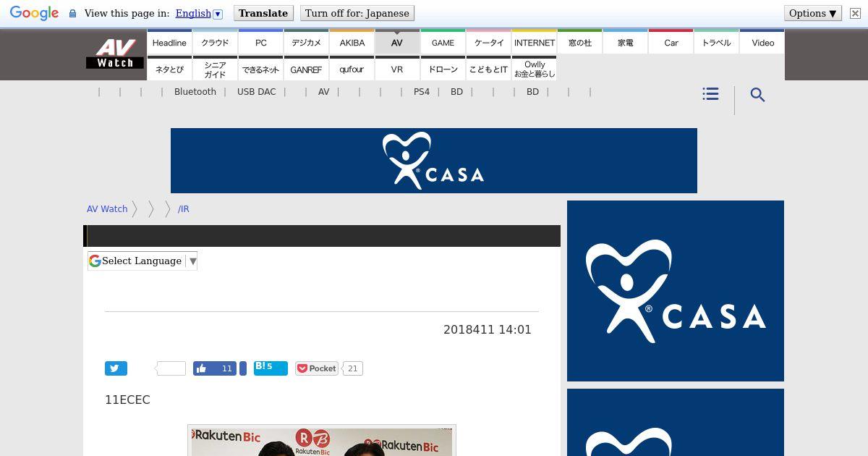The height and width of the screenshot is (456, 868).
Task: Open the GAME site tab
Action: tap(443, 43)
